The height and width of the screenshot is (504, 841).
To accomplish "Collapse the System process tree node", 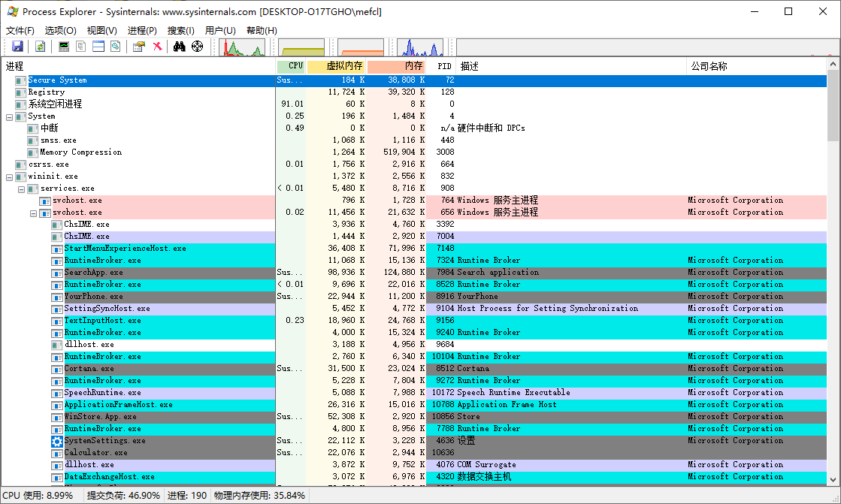I will pyautogui.click(x=10, y=116).
